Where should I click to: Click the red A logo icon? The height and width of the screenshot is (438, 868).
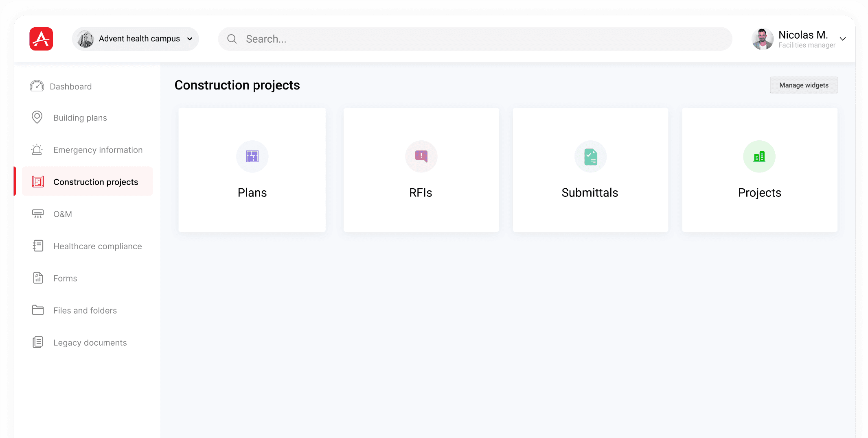[41, 39]
